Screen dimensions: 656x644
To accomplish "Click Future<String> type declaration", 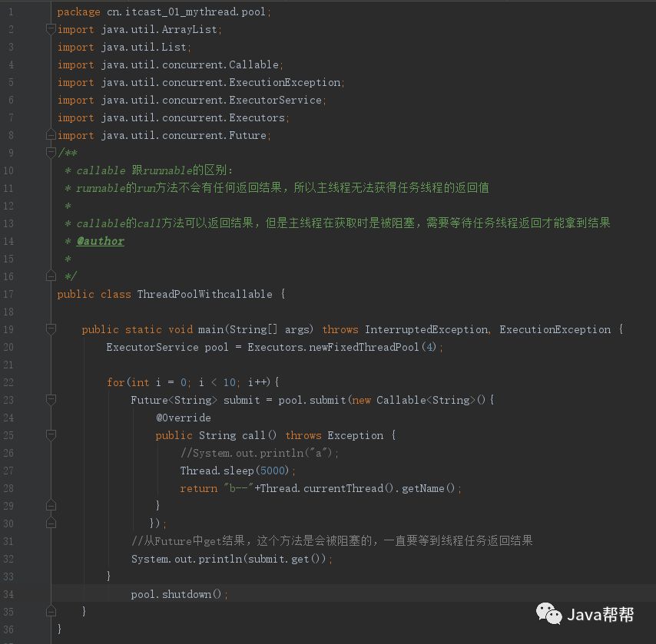I will [x=174, y=400].
